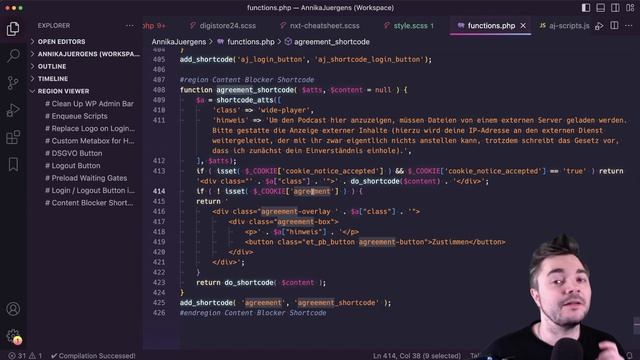Click the open changes icon beside split editor

click(x=599, y=26)
